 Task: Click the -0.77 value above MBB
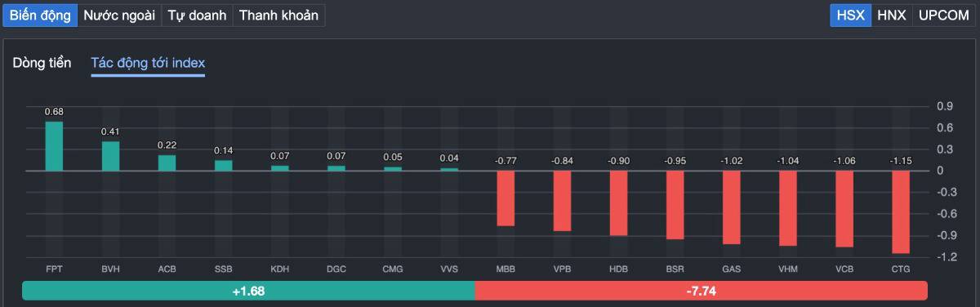click(x=506, y=161)
